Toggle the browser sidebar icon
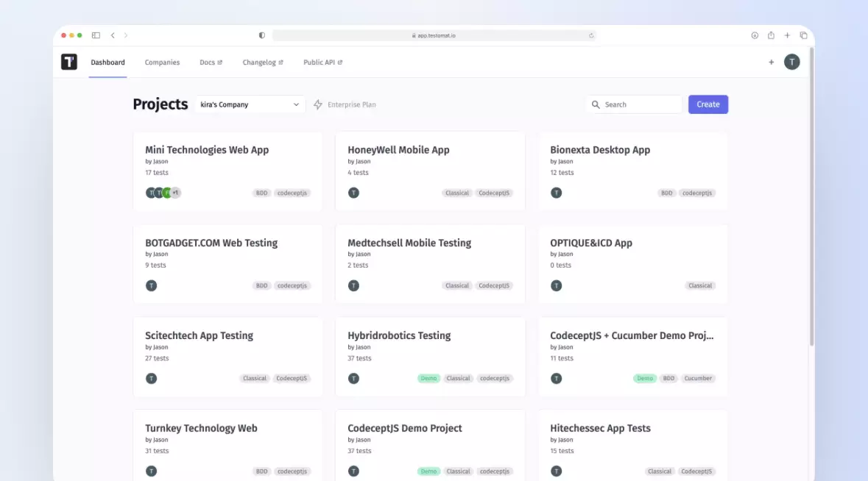 coord(95,35)
